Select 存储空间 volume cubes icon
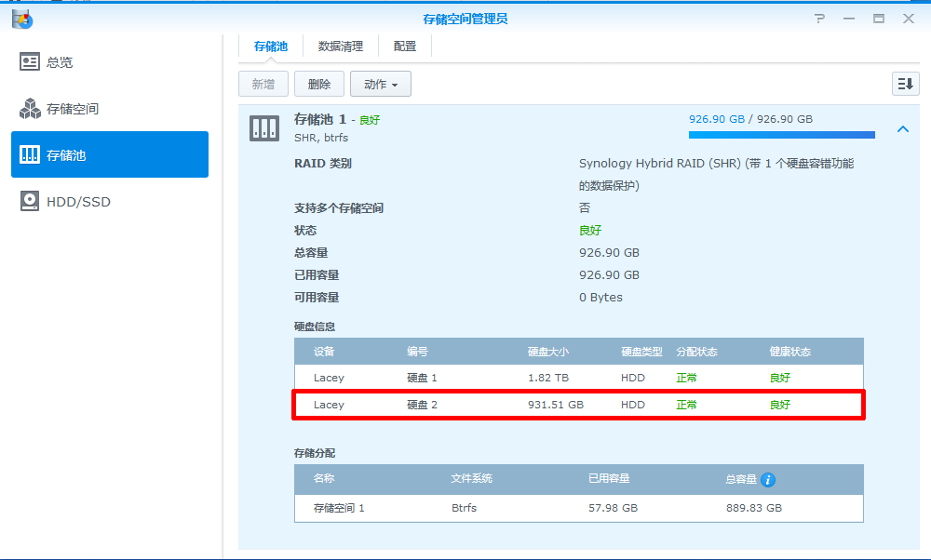 click(30, 109)
